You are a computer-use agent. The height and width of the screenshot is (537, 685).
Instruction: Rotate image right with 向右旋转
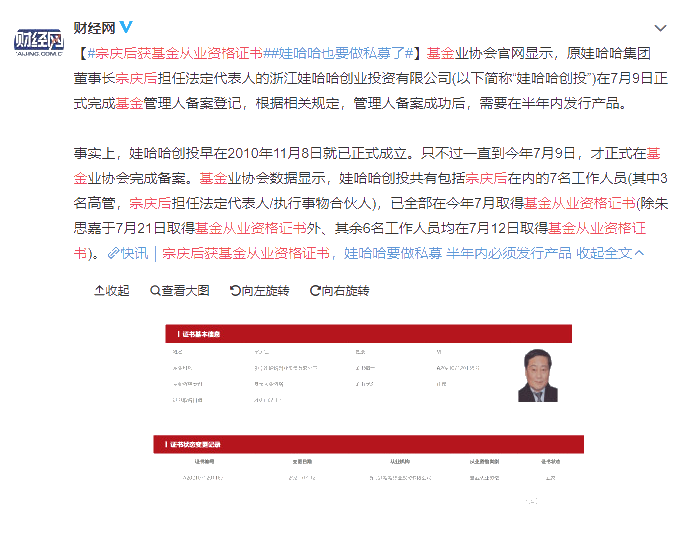(x=339, y=291)
